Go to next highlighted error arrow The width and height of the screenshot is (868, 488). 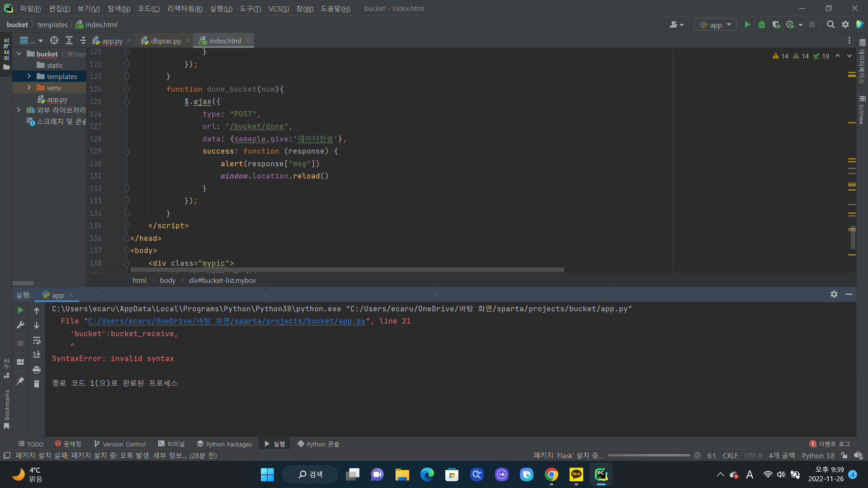[x=849, y=56]
